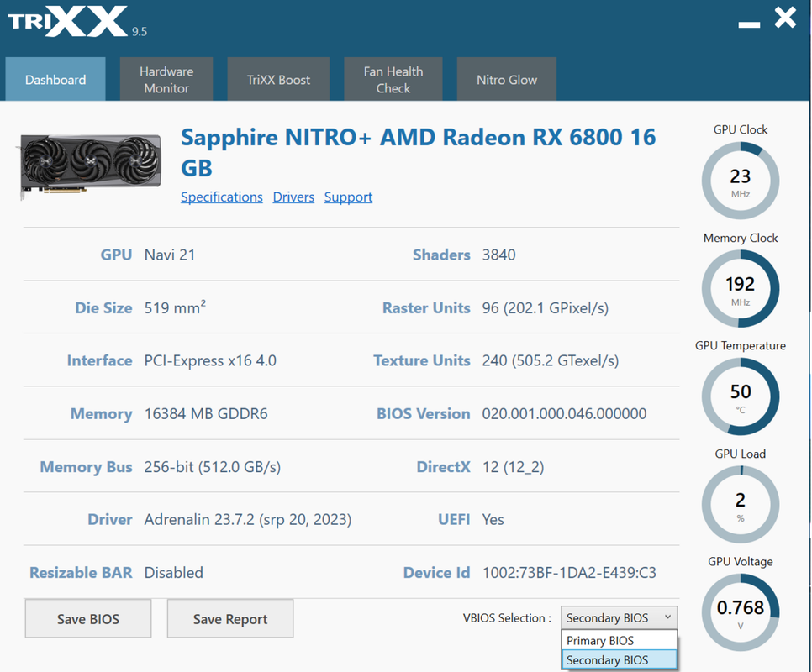
Task: Click the version number 9.5
Action: tap(140, 32)
